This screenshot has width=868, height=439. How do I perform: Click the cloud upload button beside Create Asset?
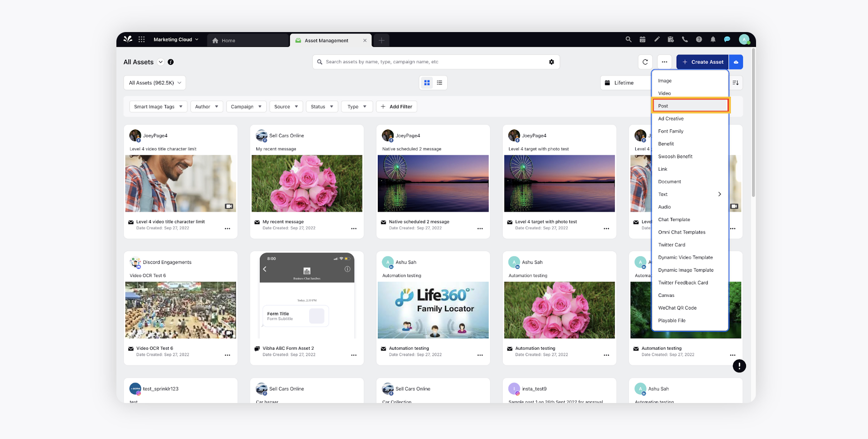pyautogui.click(x=736, y=62)
